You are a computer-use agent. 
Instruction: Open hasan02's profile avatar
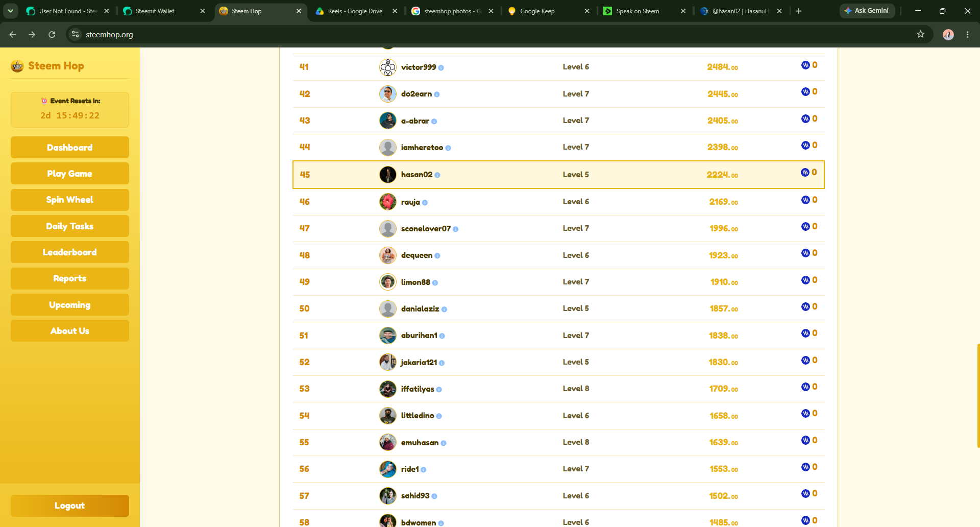[388, 175]
